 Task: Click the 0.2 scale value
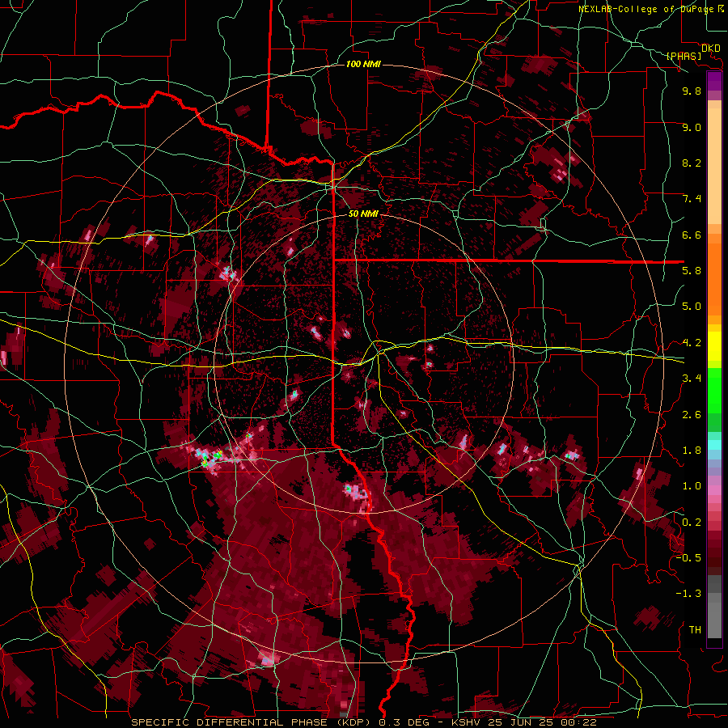692,523
